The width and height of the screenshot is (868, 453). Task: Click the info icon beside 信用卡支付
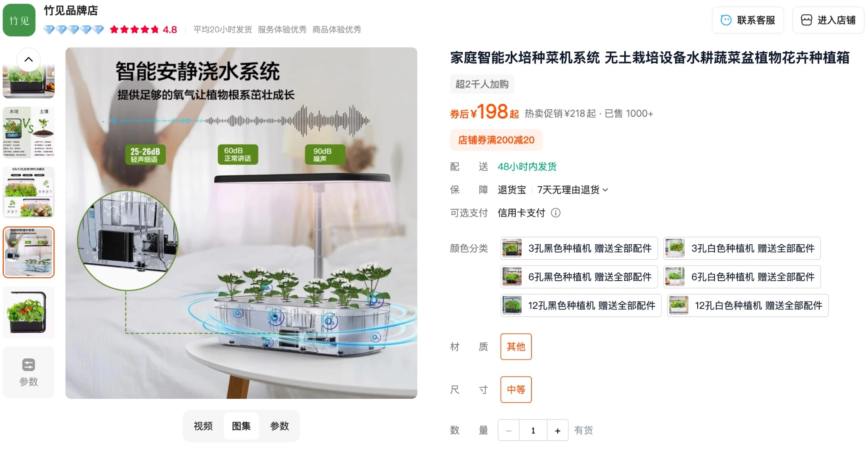pyautogui.click(x=555, y=213)
